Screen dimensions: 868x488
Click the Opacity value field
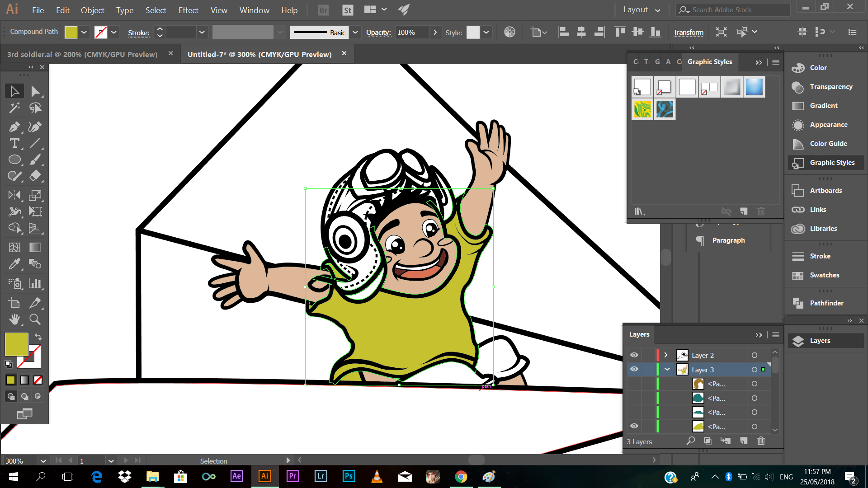(411, 33)
